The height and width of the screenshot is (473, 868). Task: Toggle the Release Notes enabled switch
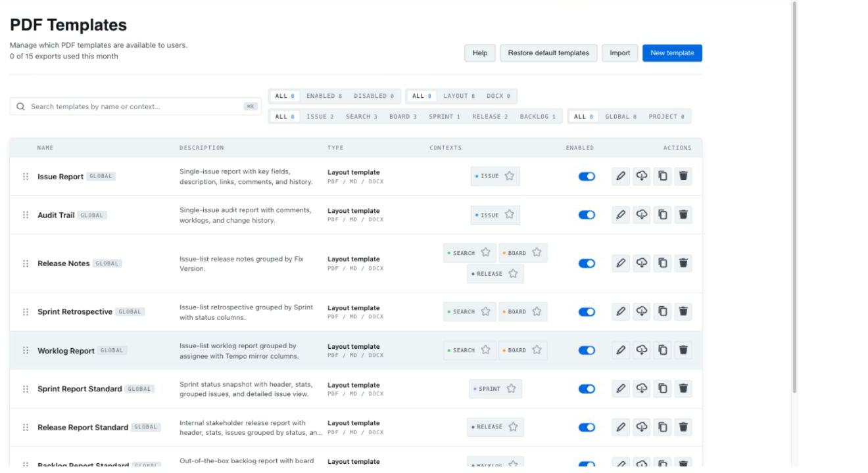pos(587,263)
